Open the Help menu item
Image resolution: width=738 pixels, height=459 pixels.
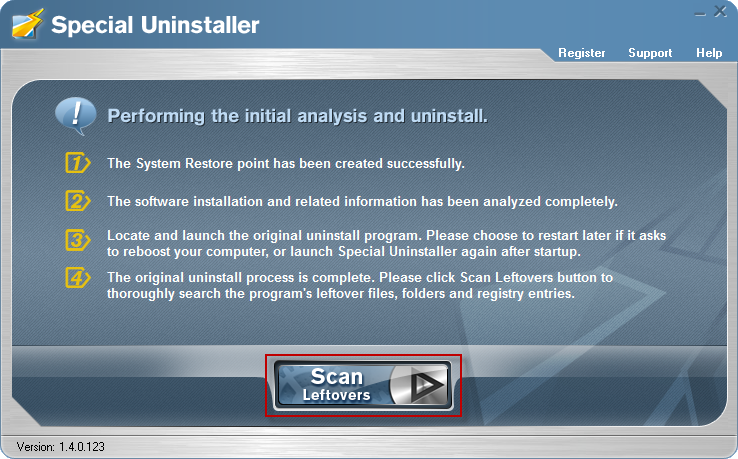(709, 53)
